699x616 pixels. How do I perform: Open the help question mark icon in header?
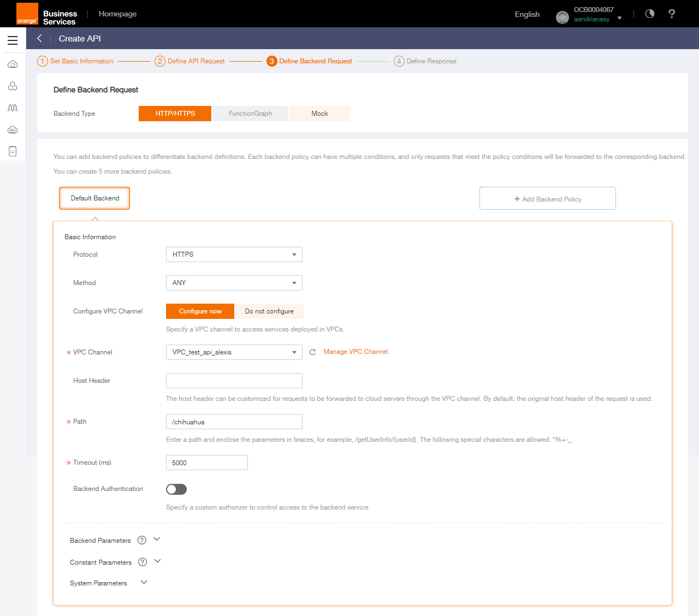coord(672,14)
